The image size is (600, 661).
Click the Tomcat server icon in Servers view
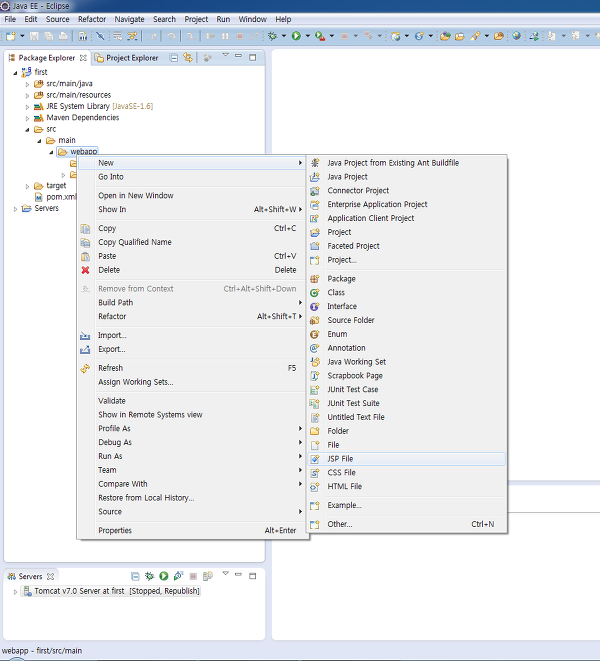(27, 591)
